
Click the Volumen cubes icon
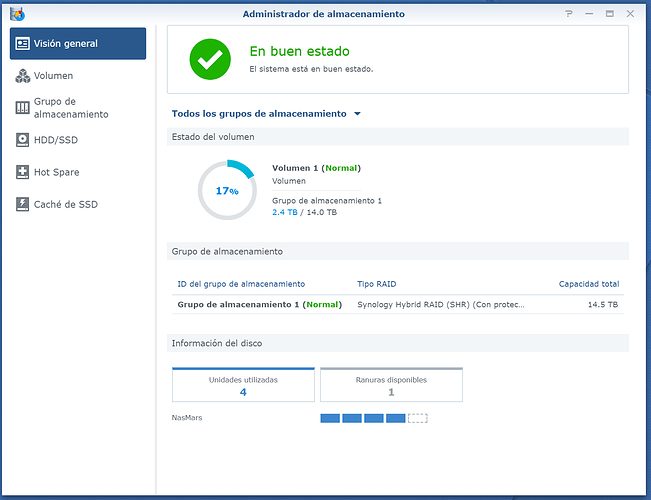point(22,76)
